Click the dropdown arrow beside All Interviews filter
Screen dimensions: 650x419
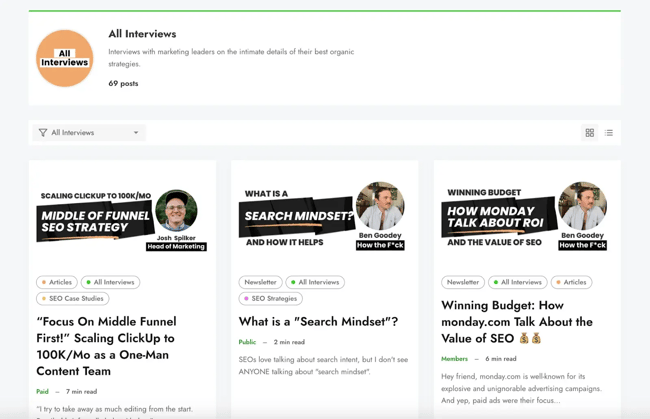[136, 133]
